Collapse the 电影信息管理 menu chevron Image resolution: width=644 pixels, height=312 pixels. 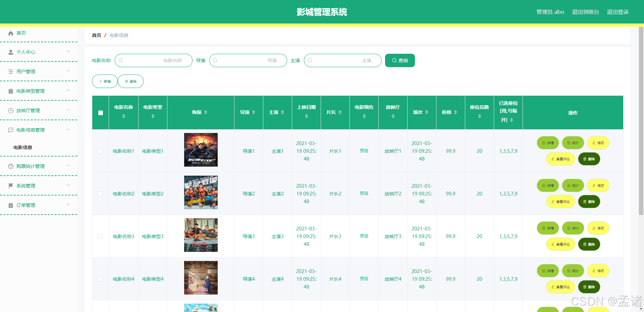click(x=68, y=129)
